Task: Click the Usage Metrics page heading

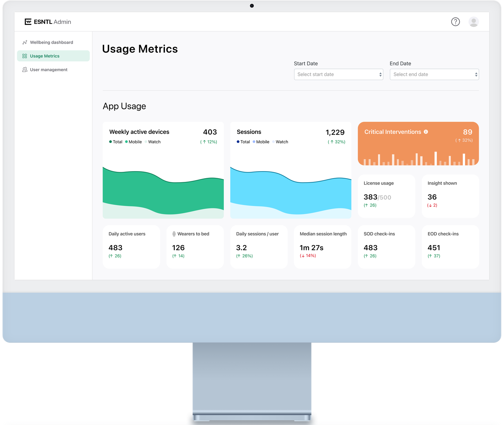Action: pyautogui.click(x=140, y=49)
